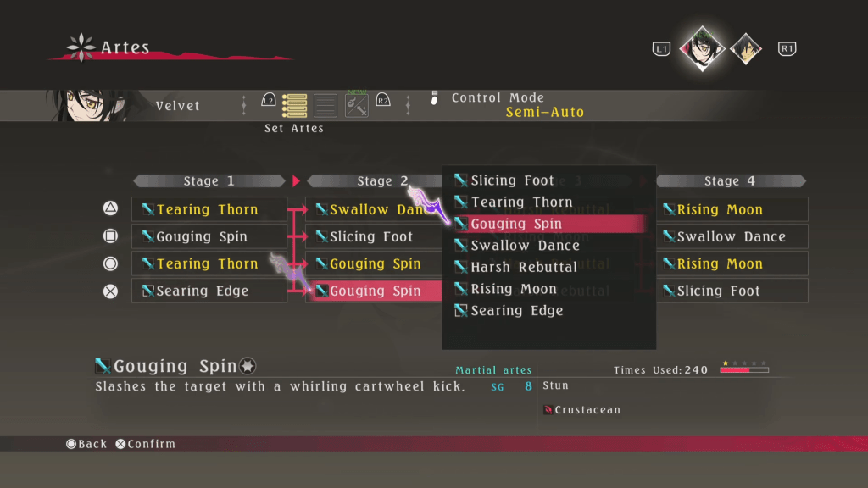
Task: Open Stage 4 Square slot Swallow Dance
Action: tap(732, 236)
